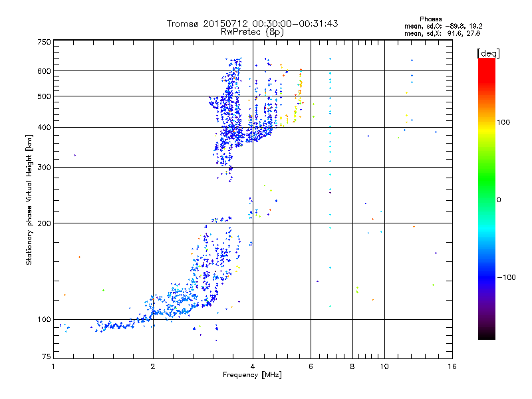This screenshot has width=532, height=399.
Task: Click the y-axis label "500"
Action: coord(44,96)
